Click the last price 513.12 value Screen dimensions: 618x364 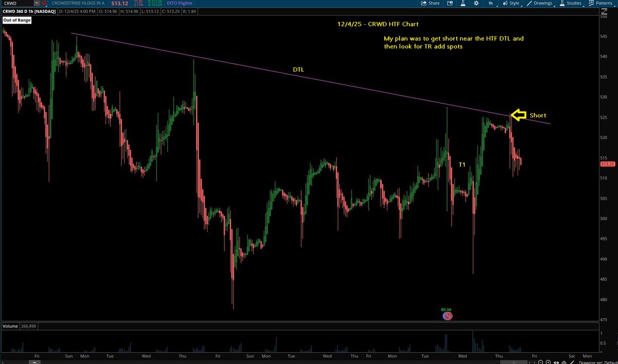point(119,4)
